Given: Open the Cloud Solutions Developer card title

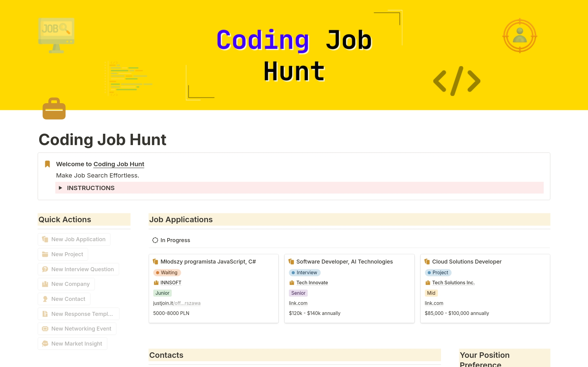Looking at the screenshot, I should click(466, 262).
